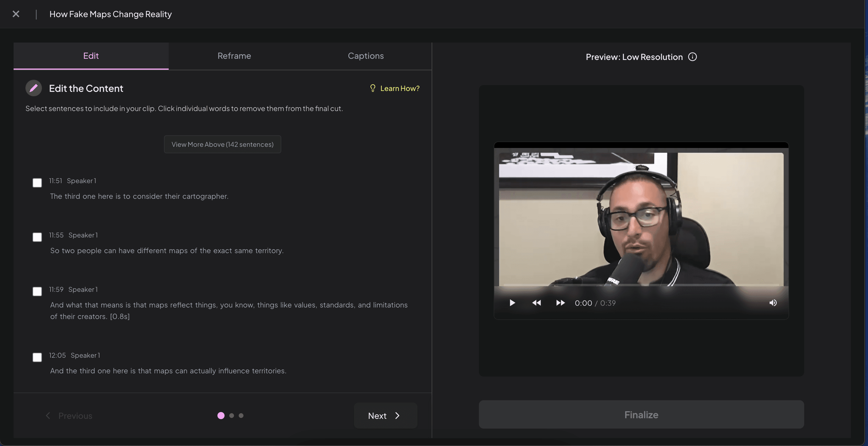Click the pink pencil edit icon
This screenshot has width=868, height=446.
(34, 88)
